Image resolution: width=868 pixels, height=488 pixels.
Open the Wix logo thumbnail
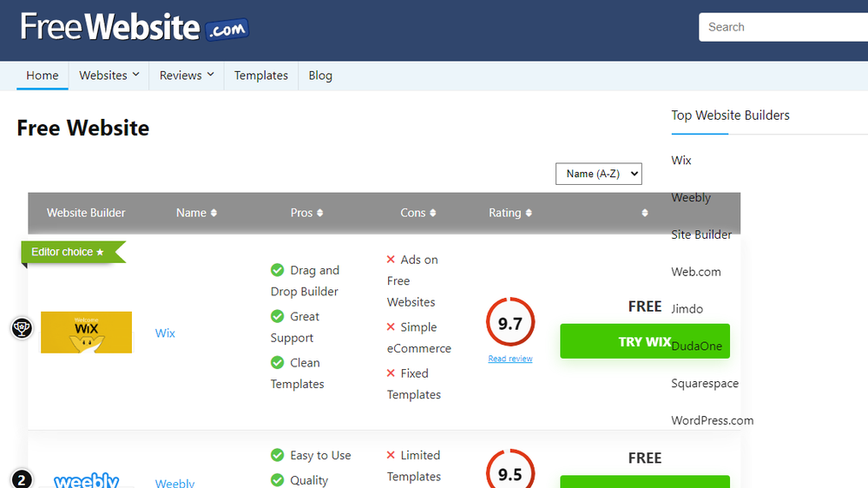(86, 333)
